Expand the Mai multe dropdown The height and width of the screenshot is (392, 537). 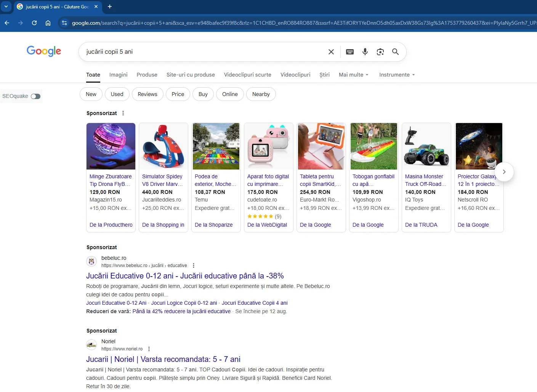coord(353,75)
